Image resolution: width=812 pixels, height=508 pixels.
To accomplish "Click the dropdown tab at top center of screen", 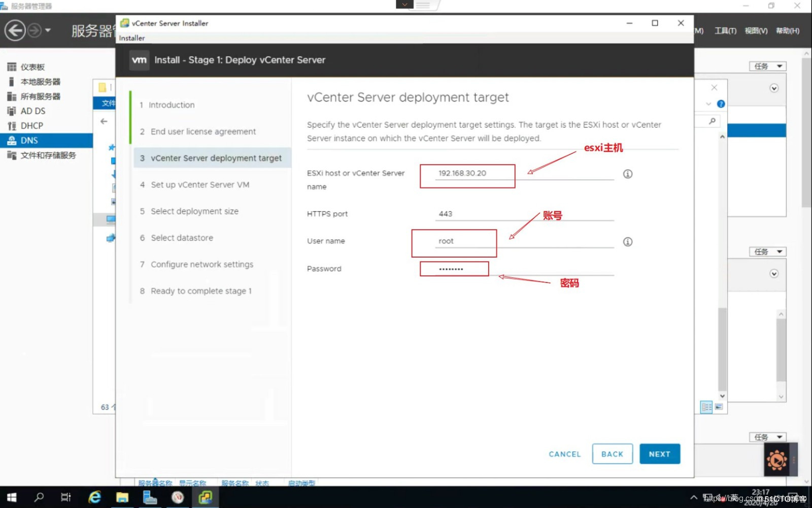I will 404,5.
